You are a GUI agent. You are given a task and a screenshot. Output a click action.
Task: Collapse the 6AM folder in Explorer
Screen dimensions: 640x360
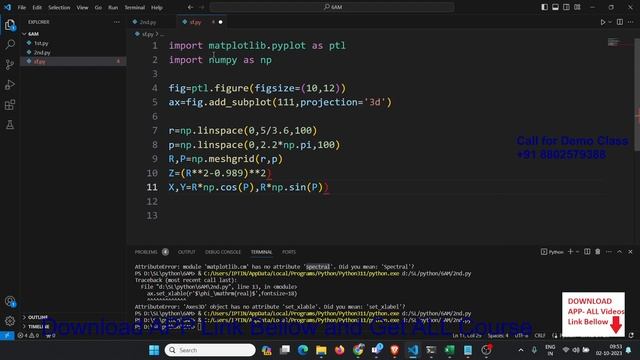point(33,34)
